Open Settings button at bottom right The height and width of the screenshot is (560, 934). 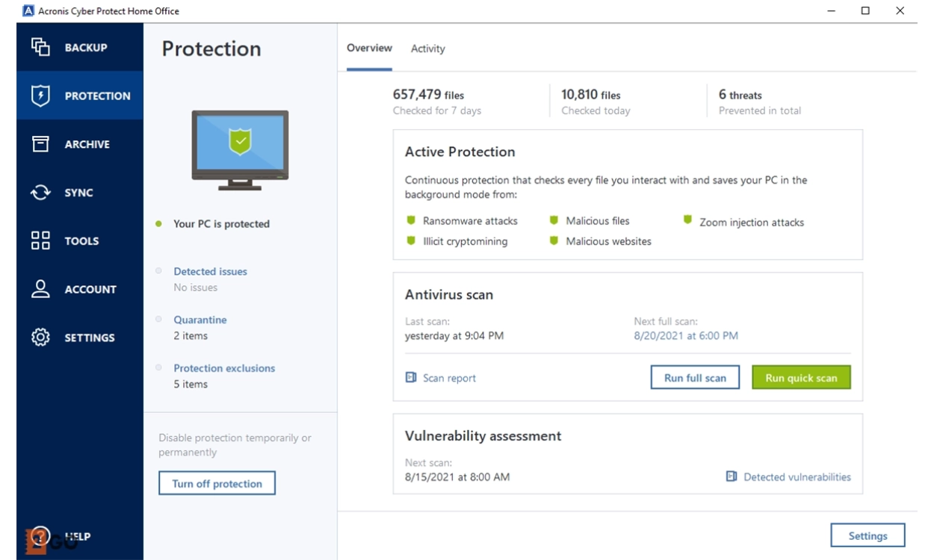(x=867, y=536)
